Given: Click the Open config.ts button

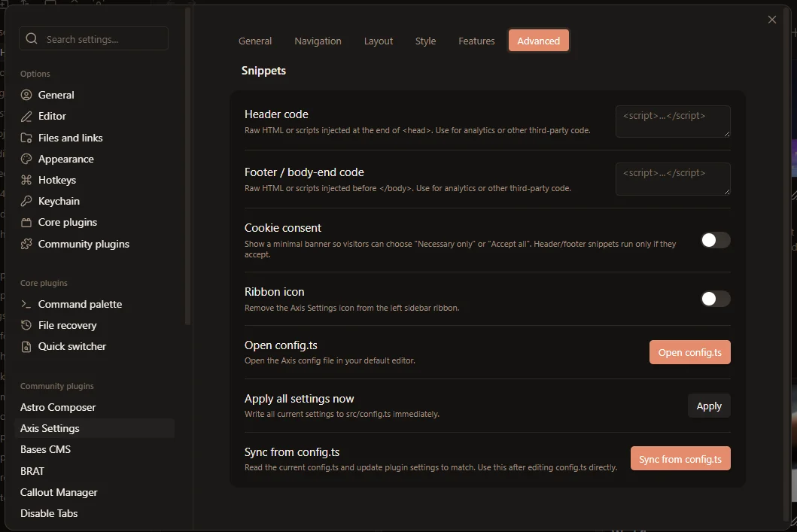Looking at the screenshot, I should click(x=689, y=352).
